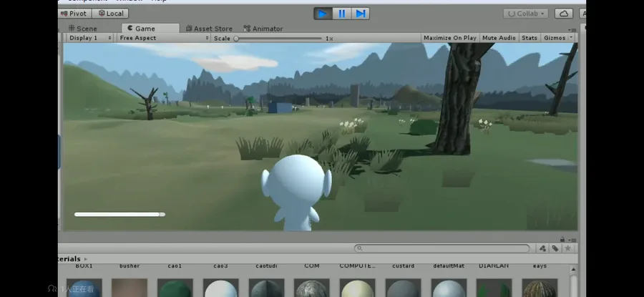
Task: Show the Stats overlay
Action: click(x=529, y=38)
